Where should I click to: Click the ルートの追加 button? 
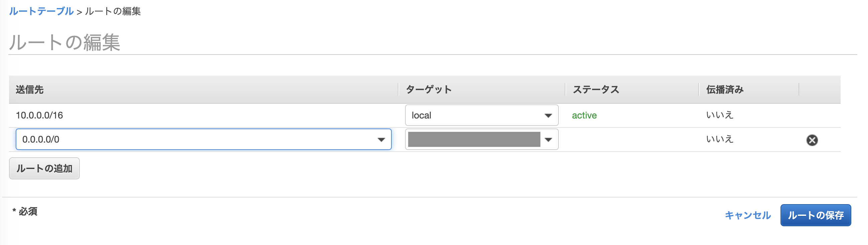[44, 168]
